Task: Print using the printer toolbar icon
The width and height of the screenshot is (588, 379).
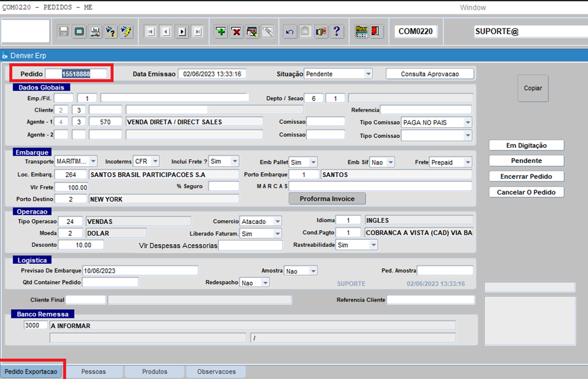Action: click(x=95, y=31)
